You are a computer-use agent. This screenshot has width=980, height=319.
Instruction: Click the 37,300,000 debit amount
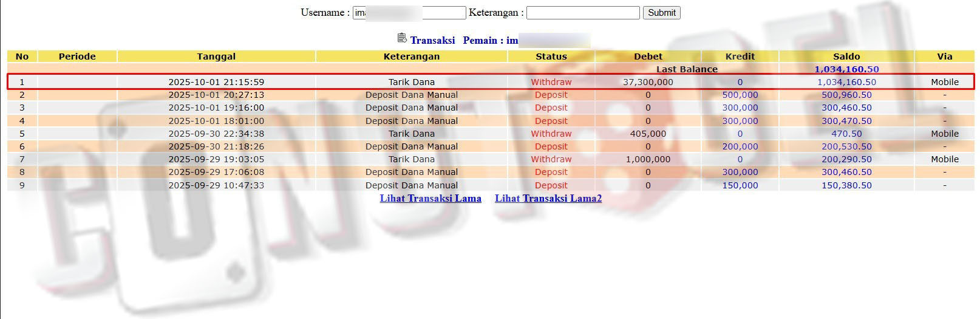point(648,82)
